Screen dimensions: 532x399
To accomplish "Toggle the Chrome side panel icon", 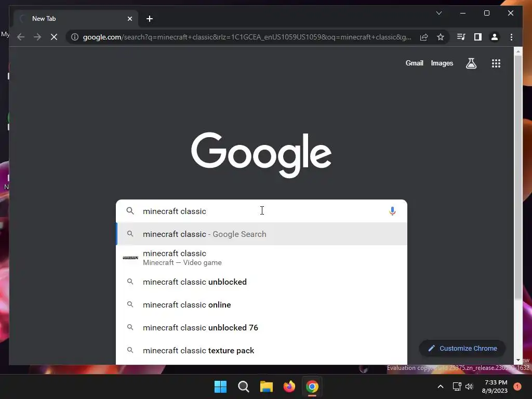I will point(478,37).
